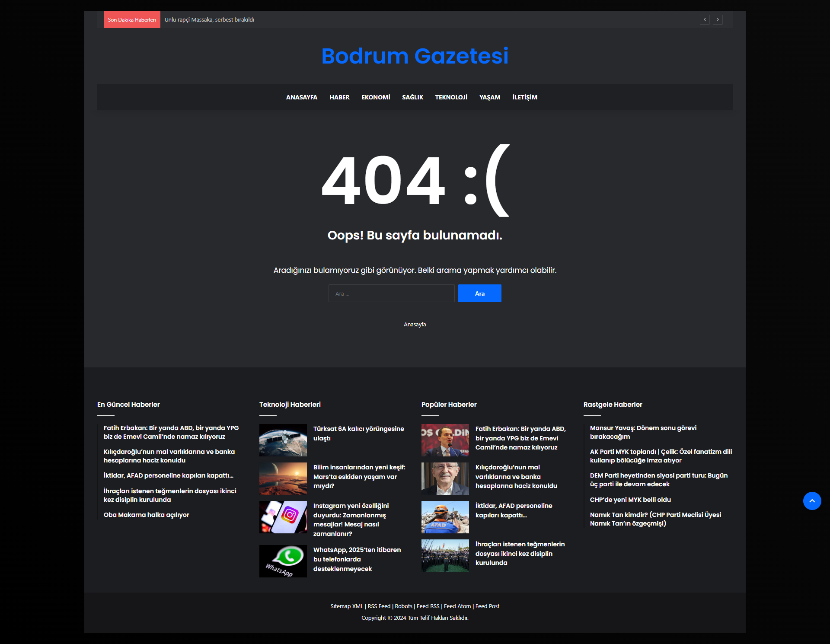Open the RSS Feed footer link
The image size is (830, 644).
click(x=379, y=606)
